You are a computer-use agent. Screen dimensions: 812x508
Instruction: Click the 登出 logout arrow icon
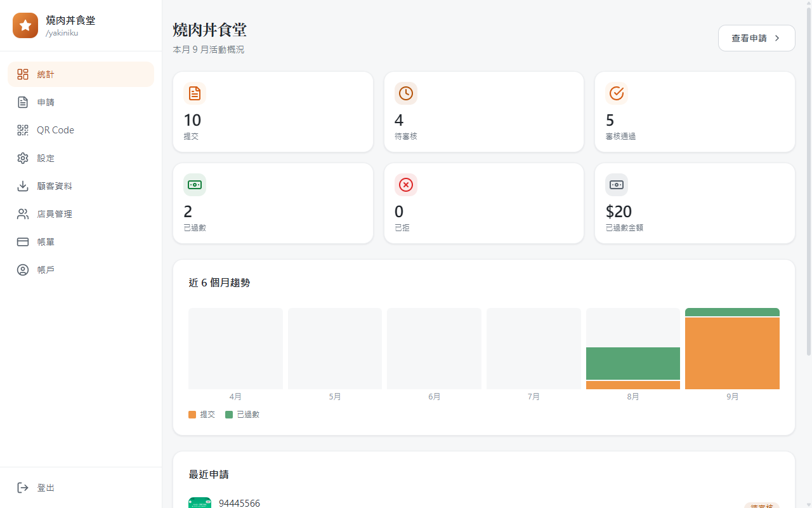tap(23, 488)
